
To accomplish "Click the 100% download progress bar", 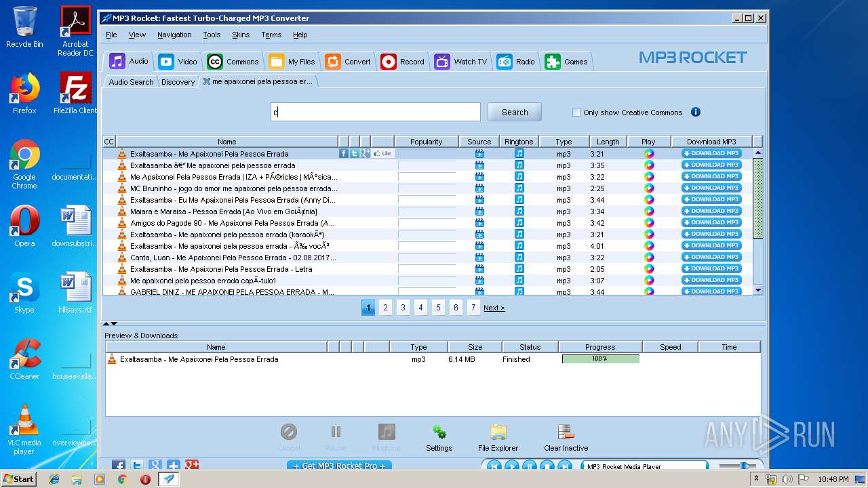I will (x=600, y=359).
